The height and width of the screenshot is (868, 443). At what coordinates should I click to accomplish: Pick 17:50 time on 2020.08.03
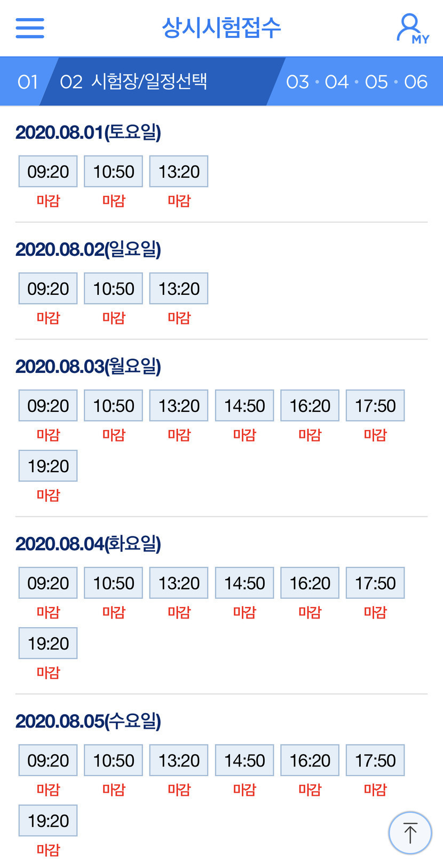(375, 405)
